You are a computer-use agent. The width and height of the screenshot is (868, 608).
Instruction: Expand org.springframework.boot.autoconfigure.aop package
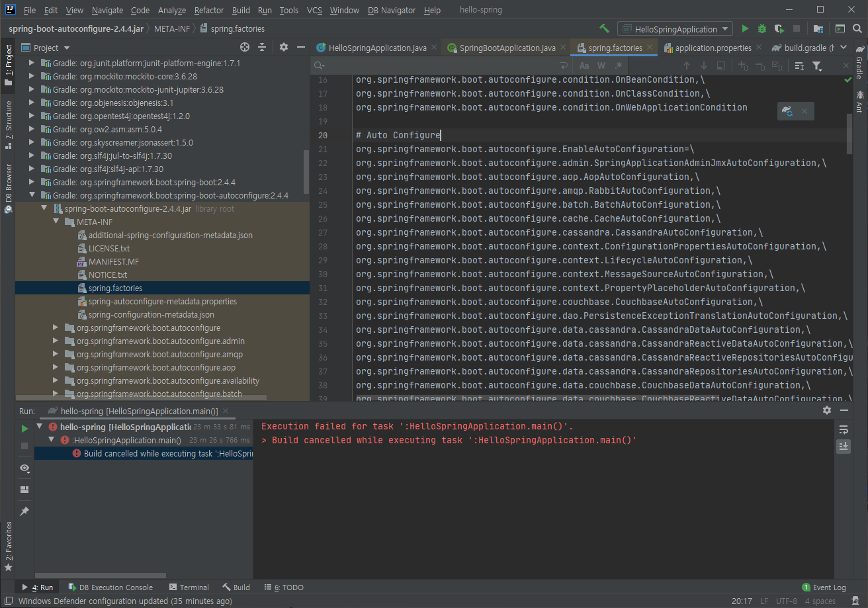tap(56, 367)
